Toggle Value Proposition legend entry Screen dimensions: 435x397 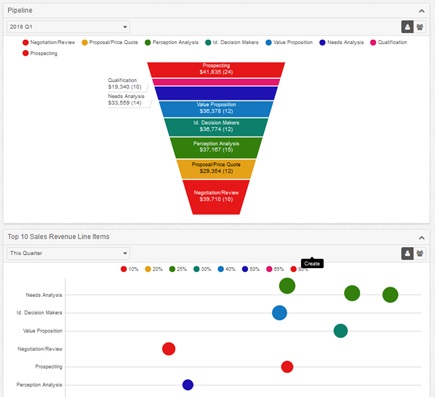[289, 42]
